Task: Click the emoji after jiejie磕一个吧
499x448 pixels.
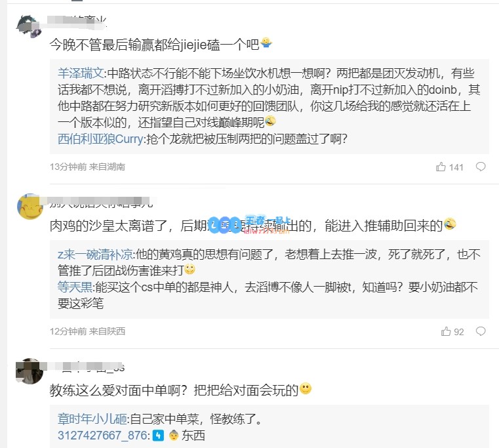Action: coord(266,43)
